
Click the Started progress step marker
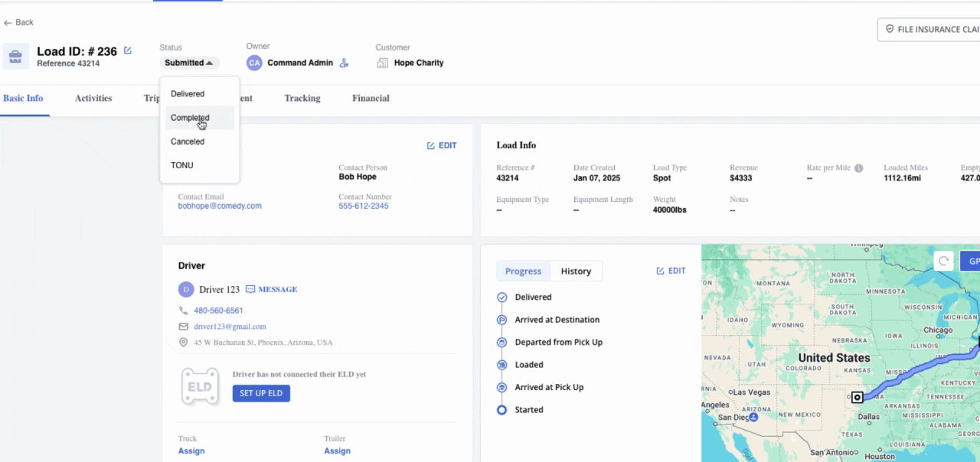click(501, 410)
